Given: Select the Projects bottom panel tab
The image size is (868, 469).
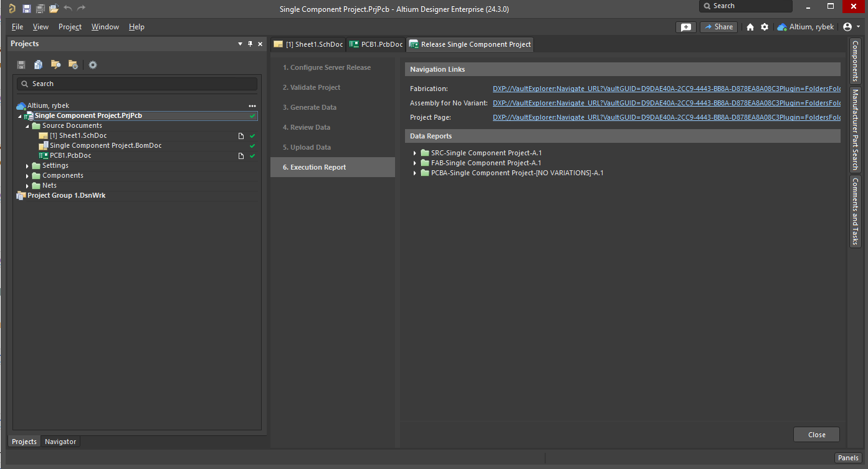Looking at the screenshot, I should tap(24, 442).
